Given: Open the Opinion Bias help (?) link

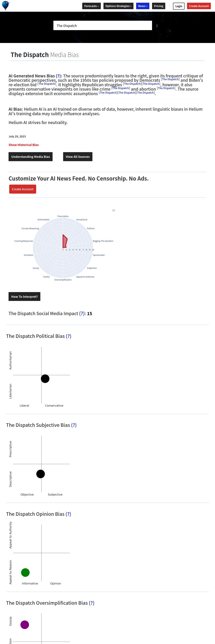Looking at the screenshot, I should point(68,514).
